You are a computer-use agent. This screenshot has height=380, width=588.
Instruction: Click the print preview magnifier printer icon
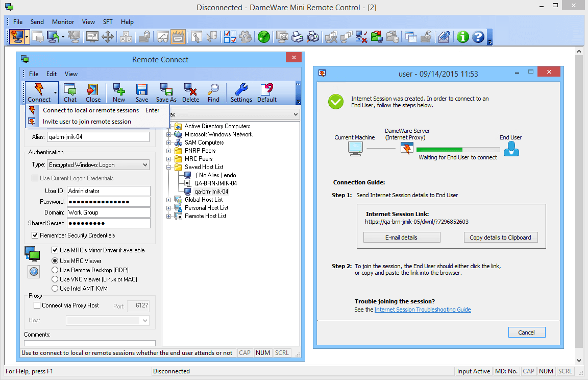[313, 37]
